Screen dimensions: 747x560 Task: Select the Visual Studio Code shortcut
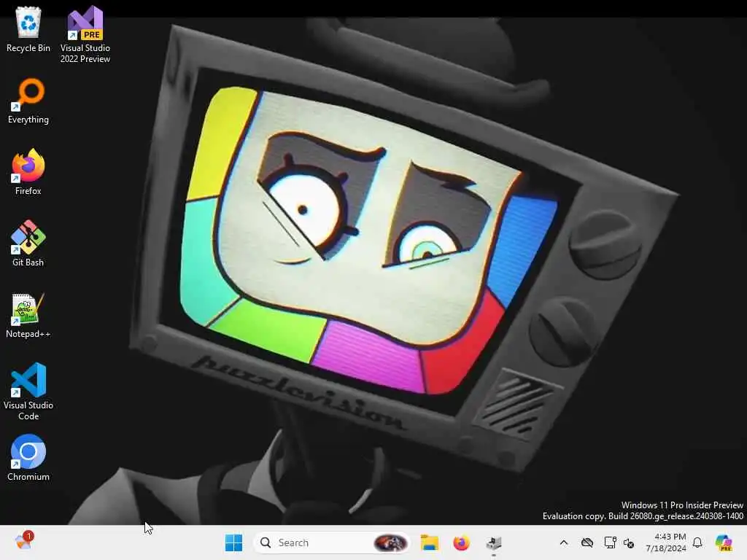coord(28,392)
